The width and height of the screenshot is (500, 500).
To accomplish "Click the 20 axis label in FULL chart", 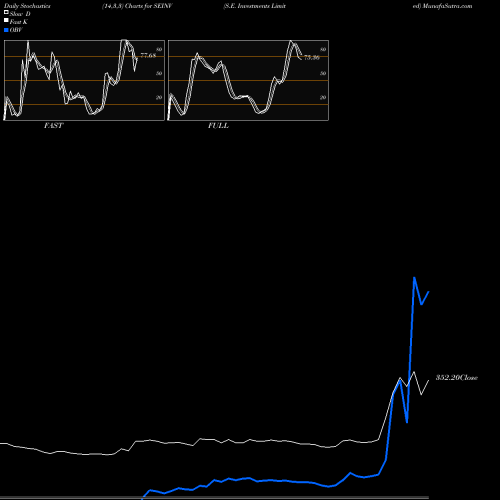I will point(323,97).
